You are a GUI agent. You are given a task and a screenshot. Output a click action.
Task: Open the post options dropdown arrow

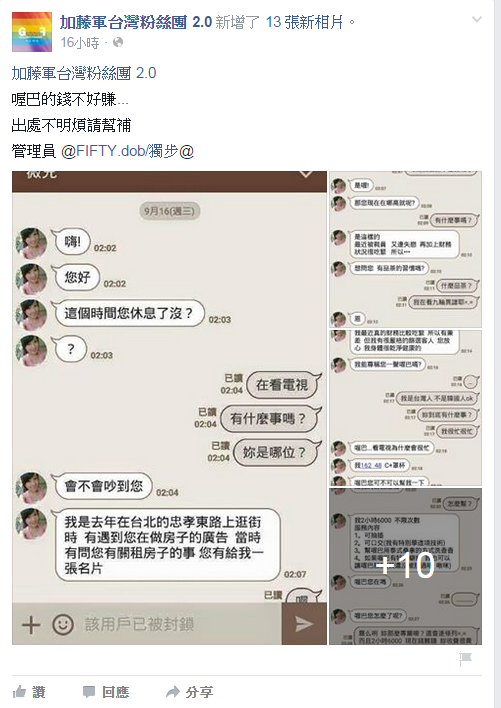click(477, 19)
